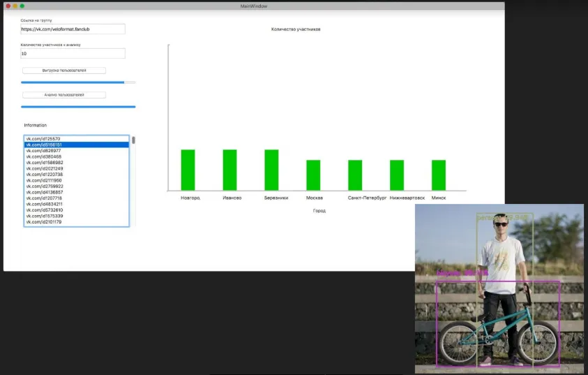
Task: Click the group link input field
Action: click(73, 29)
